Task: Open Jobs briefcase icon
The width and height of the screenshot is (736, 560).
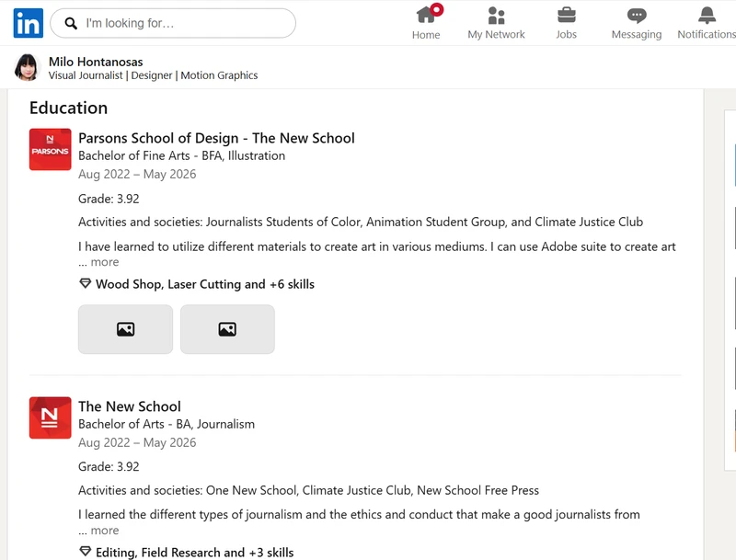Action: click(567, 15)
